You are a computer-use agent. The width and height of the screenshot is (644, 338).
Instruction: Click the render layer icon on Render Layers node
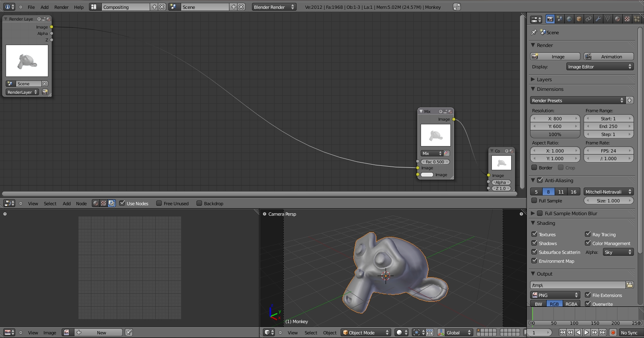tap(45, 92)
